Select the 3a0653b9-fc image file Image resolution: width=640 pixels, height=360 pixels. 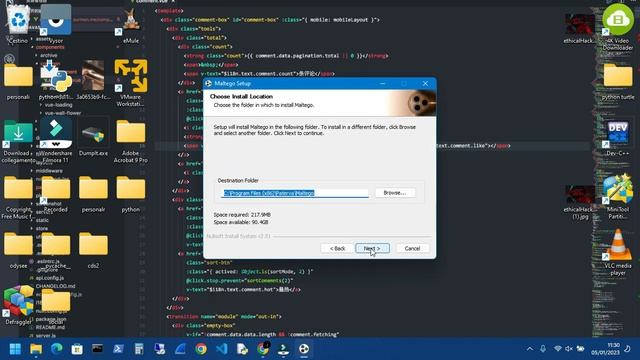tap(93, 80)
